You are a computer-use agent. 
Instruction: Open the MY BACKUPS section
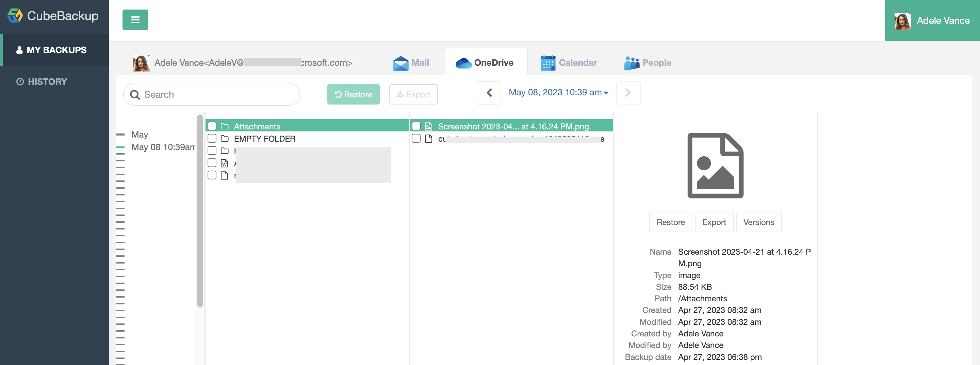57,50
